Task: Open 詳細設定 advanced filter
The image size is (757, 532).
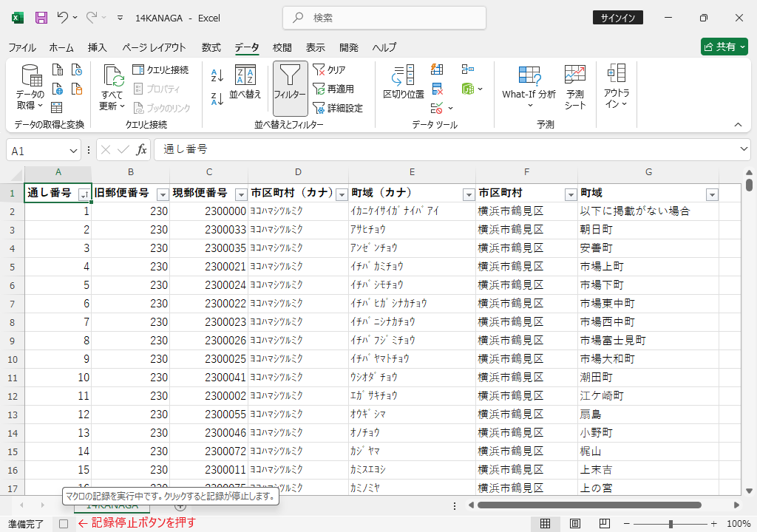Action: coord(338,108)
